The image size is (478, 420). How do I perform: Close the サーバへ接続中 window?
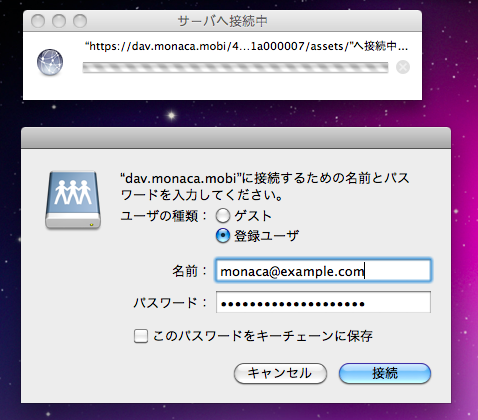(x=38, y=21)
